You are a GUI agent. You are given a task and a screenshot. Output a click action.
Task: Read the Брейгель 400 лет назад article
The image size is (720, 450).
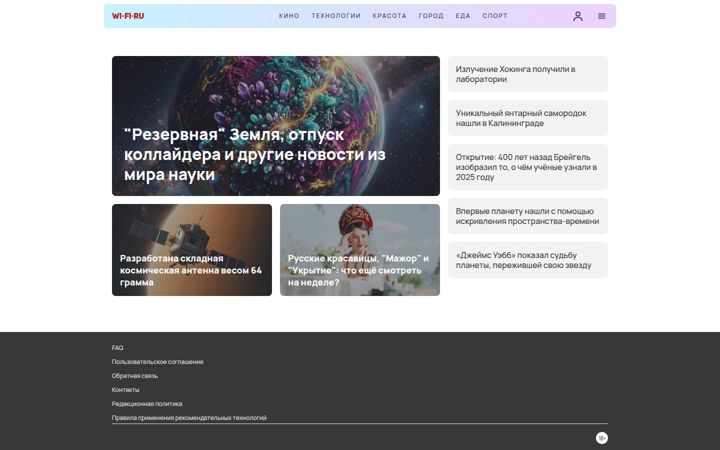(528, 167)
